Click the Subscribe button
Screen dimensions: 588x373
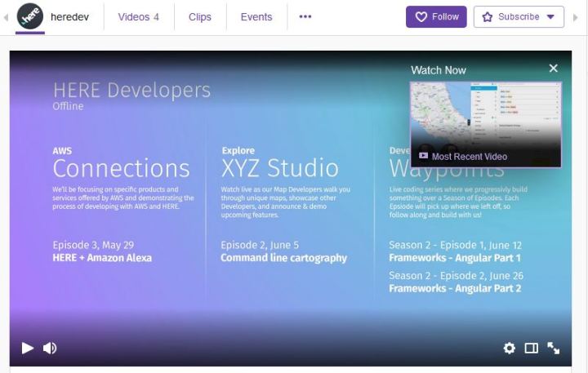[x=519, y=17]
